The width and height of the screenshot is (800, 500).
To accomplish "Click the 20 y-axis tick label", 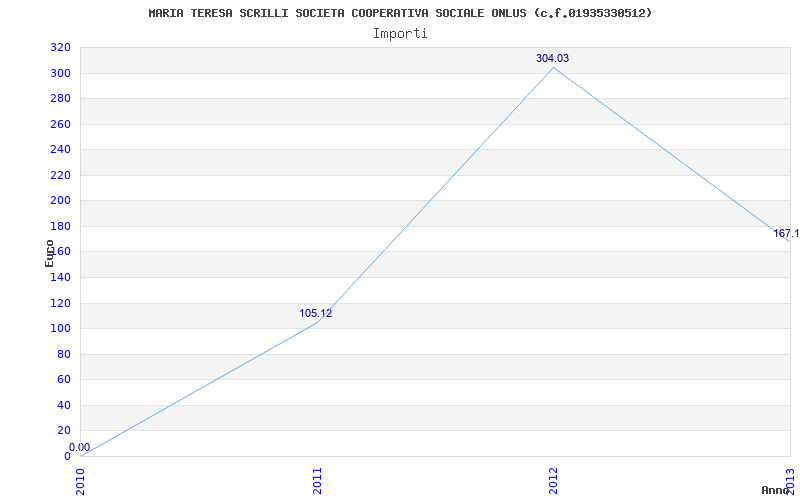I will click(64, 431).
